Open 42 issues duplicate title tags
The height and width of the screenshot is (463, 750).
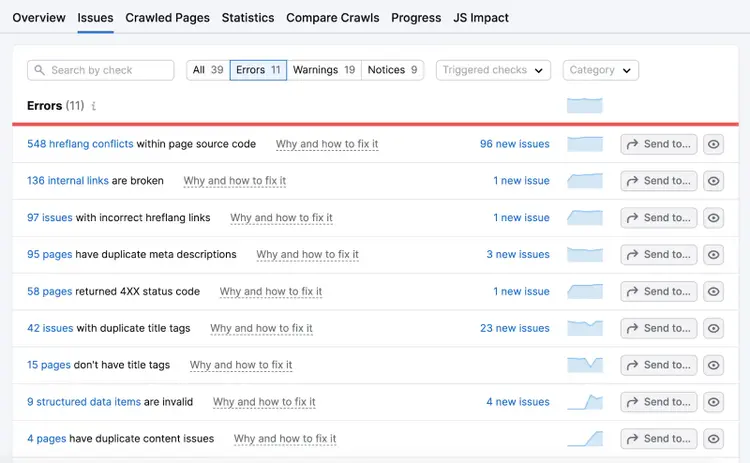(x=50, y=328)
